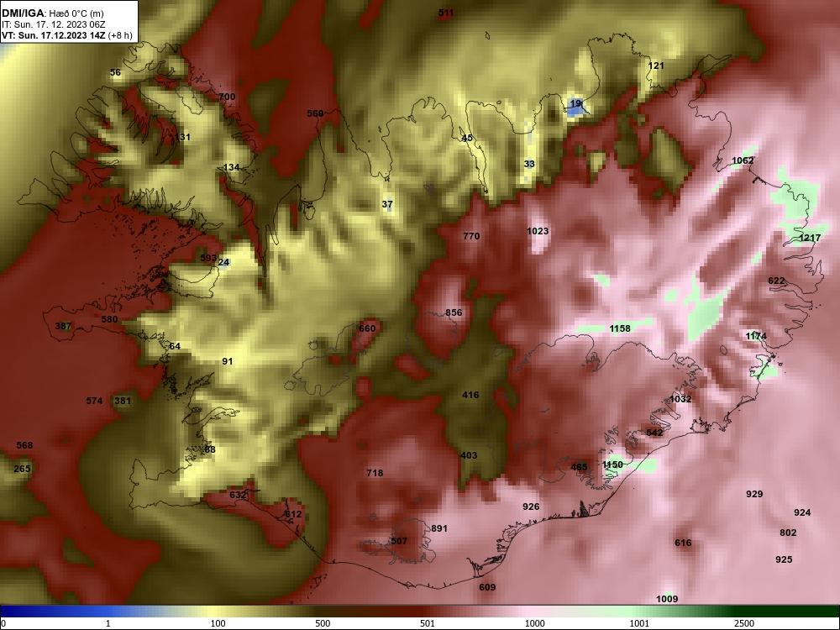Select the 56 value label
The image size is (840, 630).
click(x=115, y=72)
